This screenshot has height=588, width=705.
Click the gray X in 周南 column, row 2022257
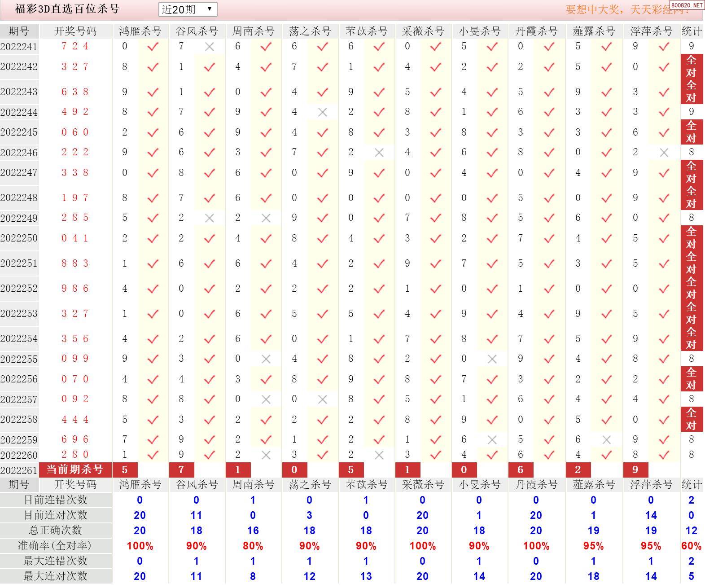tap(266, 399)
